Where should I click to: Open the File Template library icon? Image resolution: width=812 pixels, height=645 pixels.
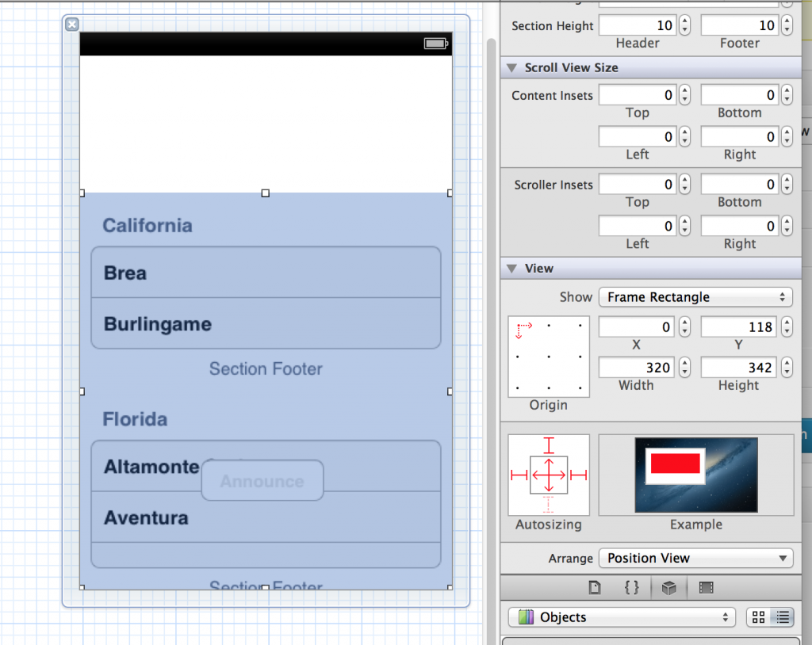tap(595, 587)
